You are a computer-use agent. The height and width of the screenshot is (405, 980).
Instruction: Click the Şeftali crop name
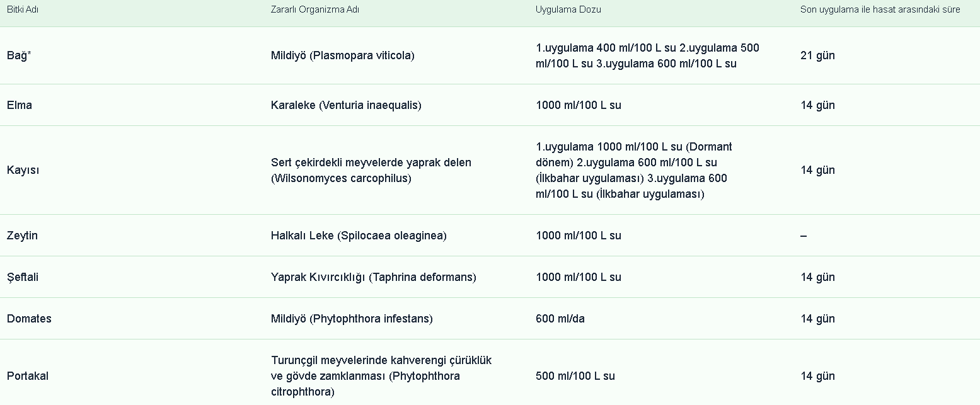pyautogui.click(x=23, y=277)
